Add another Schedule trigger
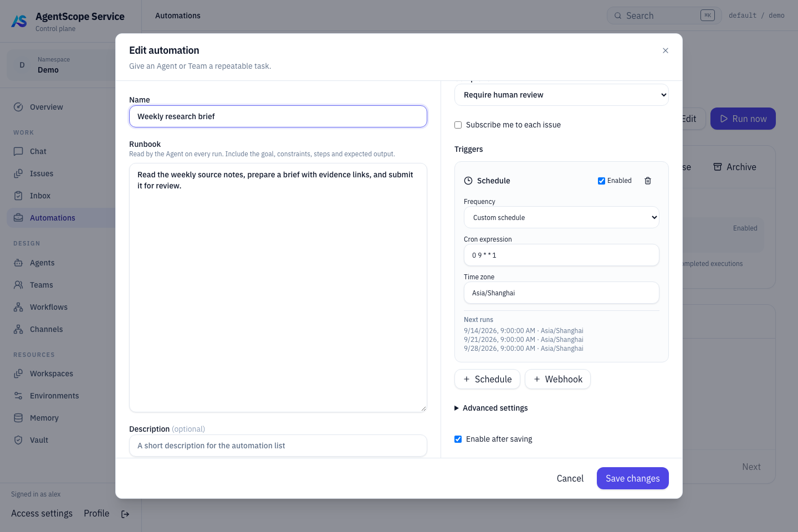798x532 pixels. [x=487, y=379]
